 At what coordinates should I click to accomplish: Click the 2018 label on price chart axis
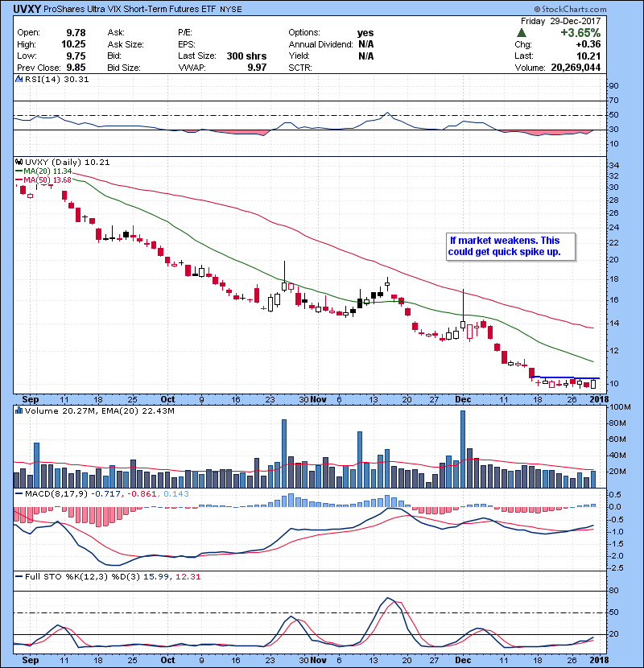[x=599, y=399]
